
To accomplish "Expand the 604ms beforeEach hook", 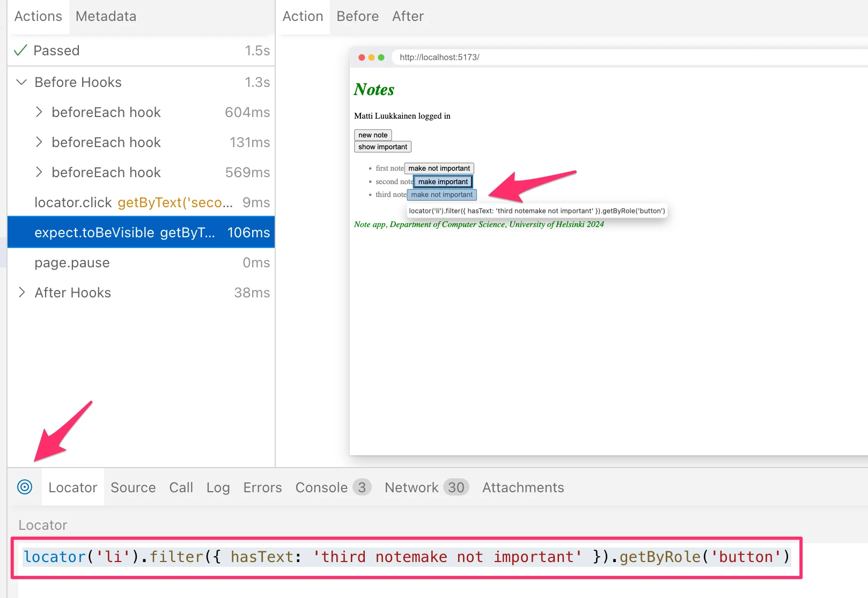I will coord(39,112).
